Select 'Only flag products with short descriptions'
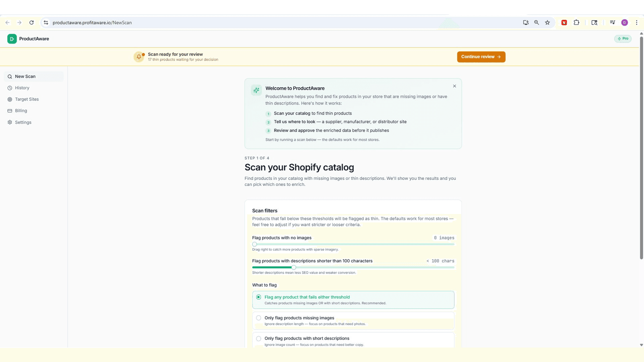Viewport: 644px width, 362px height. click(353, 340)
